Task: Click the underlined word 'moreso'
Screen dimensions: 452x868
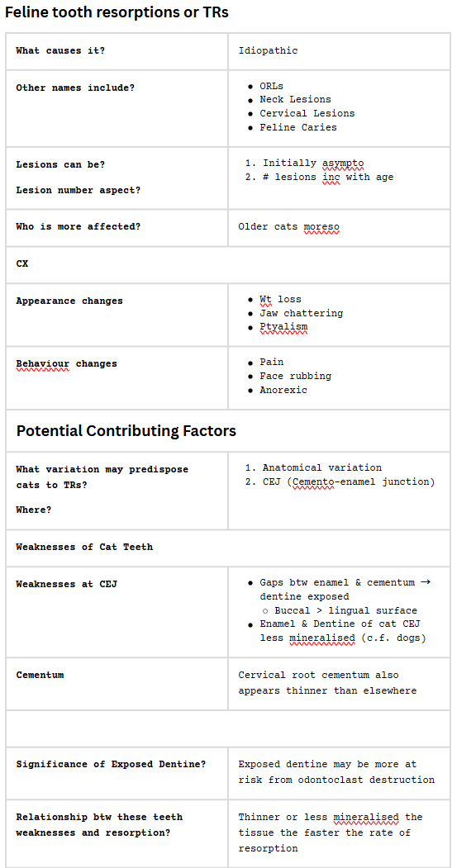Action: [x=321, y=226]
